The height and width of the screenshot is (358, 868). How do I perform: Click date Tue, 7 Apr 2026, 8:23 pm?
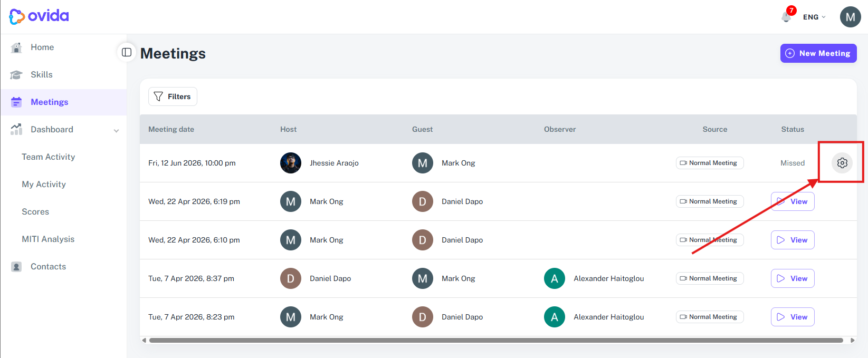[192, 317]
